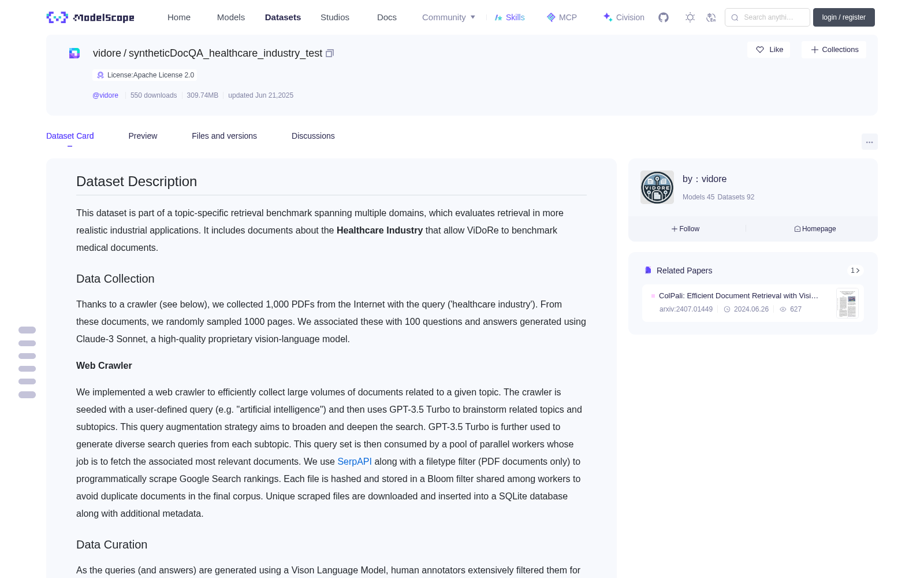Viewport: 924px width, 578px height.
Task: Open the GitHub repository icon
Action: tap(664, 17)
